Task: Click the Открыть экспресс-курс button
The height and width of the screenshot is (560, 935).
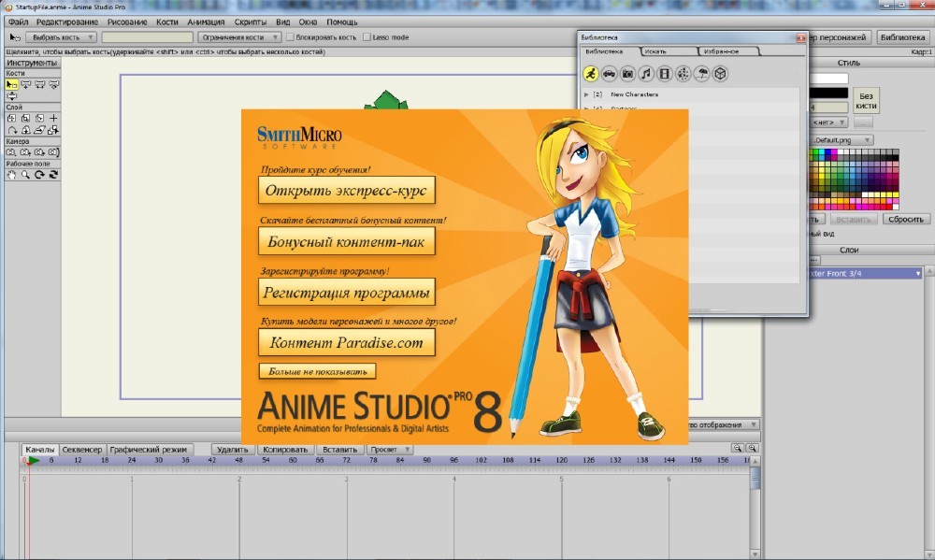Action: coord(347,190)
